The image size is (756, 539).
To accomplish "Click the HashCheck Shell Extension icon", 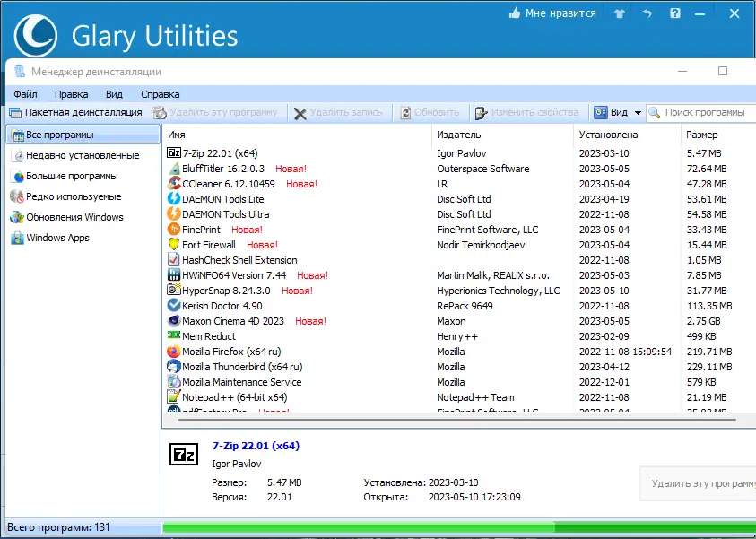I will (174, 260).
